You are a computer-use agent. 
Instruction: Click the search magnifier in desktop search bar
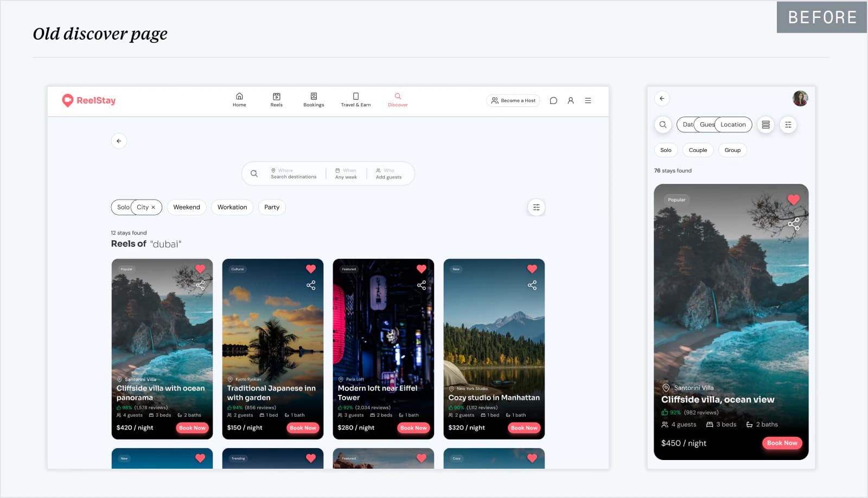coord(254,174)
